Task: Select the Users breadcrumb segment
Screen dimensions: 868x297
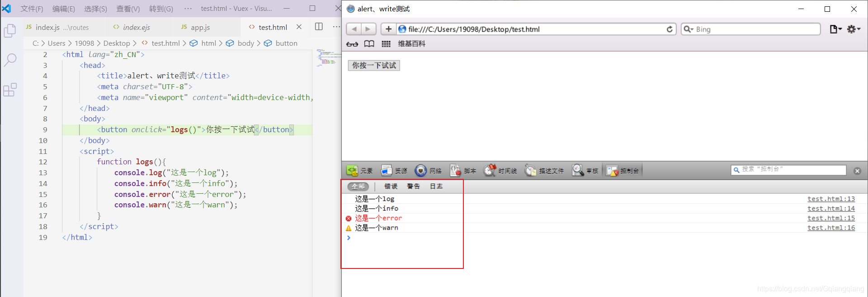Action: (57, 43)
